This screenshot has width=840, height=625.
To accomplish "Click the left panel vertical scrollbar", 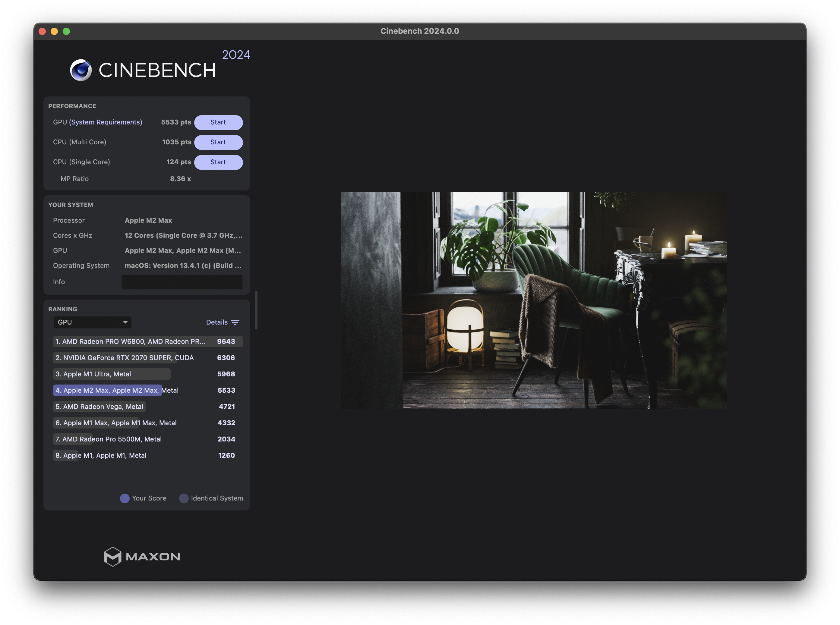I will (256, 310).
